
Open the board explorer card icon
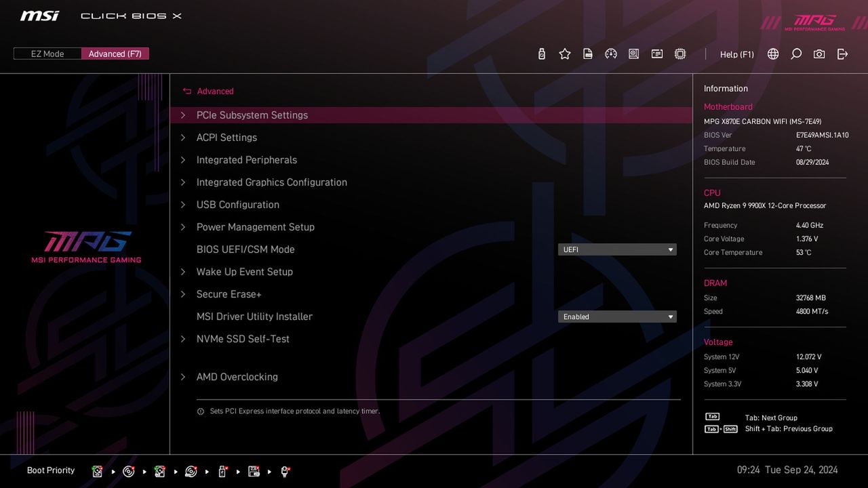[x=657, y=54]
